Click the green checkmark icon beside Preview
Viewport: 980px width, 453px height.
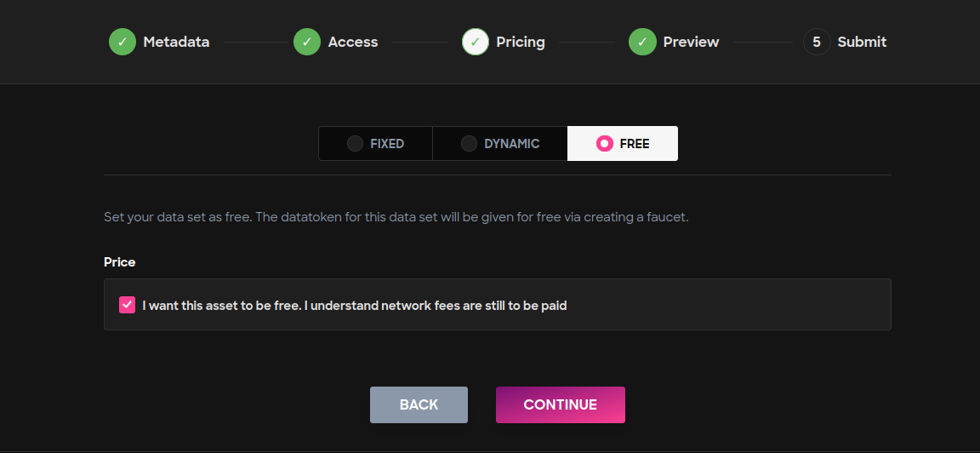point(642,42)
